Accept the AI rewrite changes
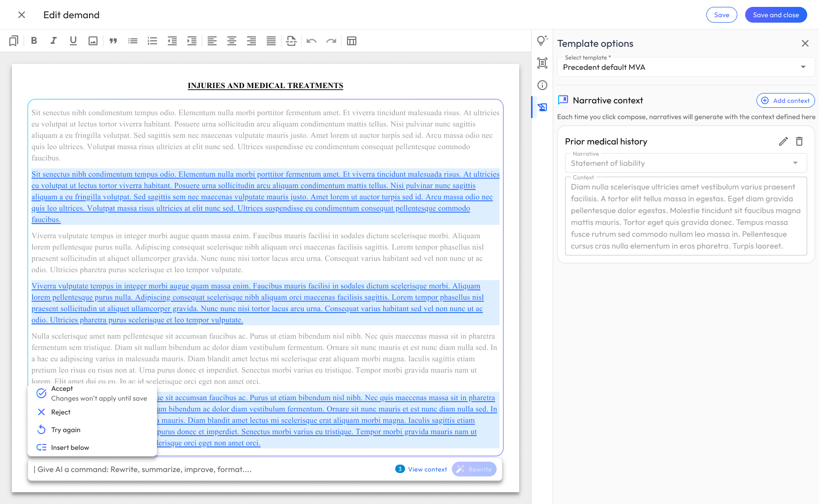The height and width of the screenshot is (504, 819). [x=92, y=393]
